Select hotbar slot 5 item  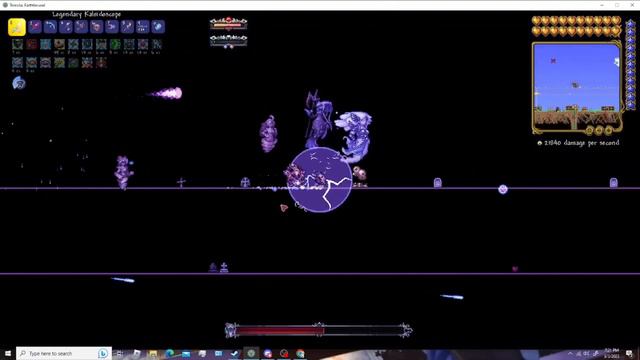(x=81, y=27)
